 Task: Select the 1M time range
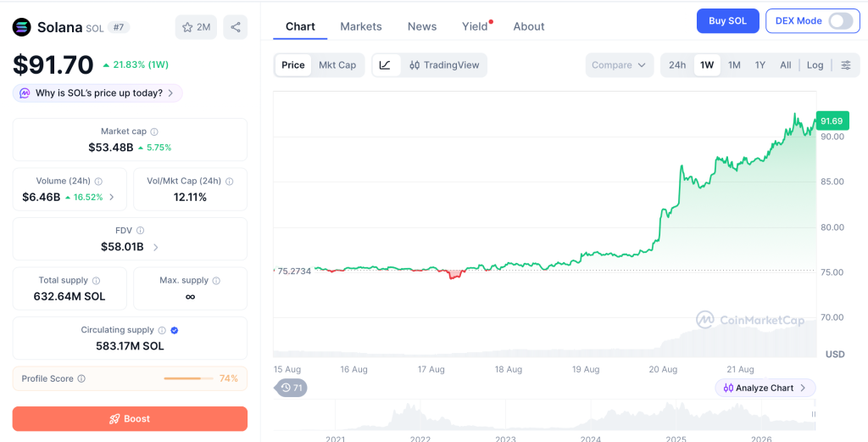734,64
